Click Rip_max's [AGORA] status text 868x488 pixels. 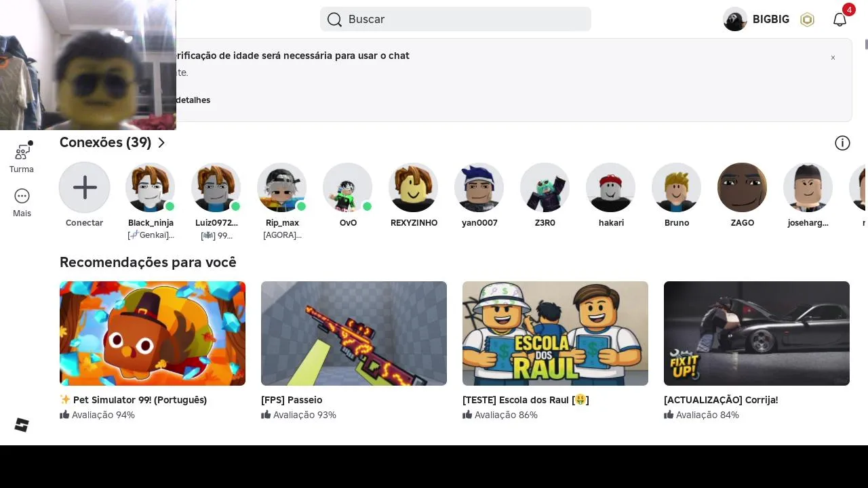(x=282, y=235)
